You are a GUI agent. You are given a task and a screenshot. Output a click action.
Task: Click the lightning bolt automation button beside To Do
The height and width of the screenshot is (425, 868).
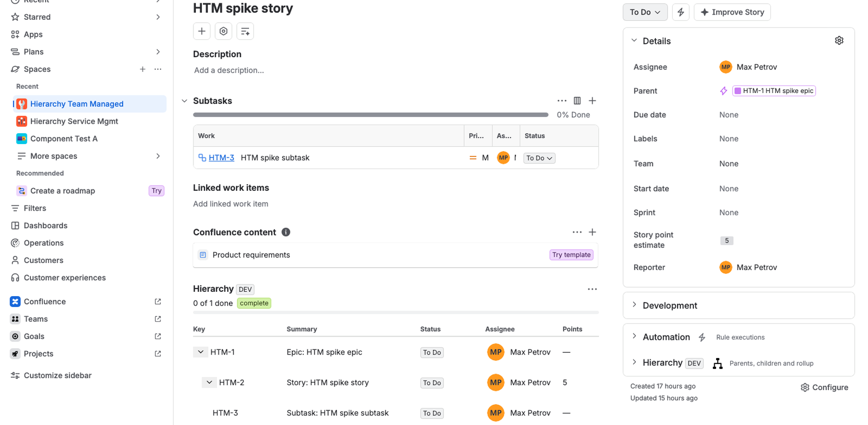coord(681,12)
